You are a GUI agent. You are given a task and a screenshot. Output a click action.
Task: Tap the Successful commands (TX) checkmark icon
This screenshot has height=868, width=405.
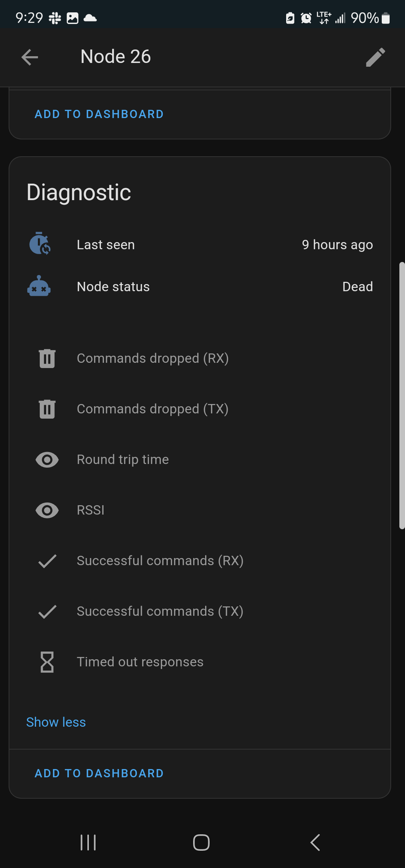pyautogui.click(x=47, y=612)
